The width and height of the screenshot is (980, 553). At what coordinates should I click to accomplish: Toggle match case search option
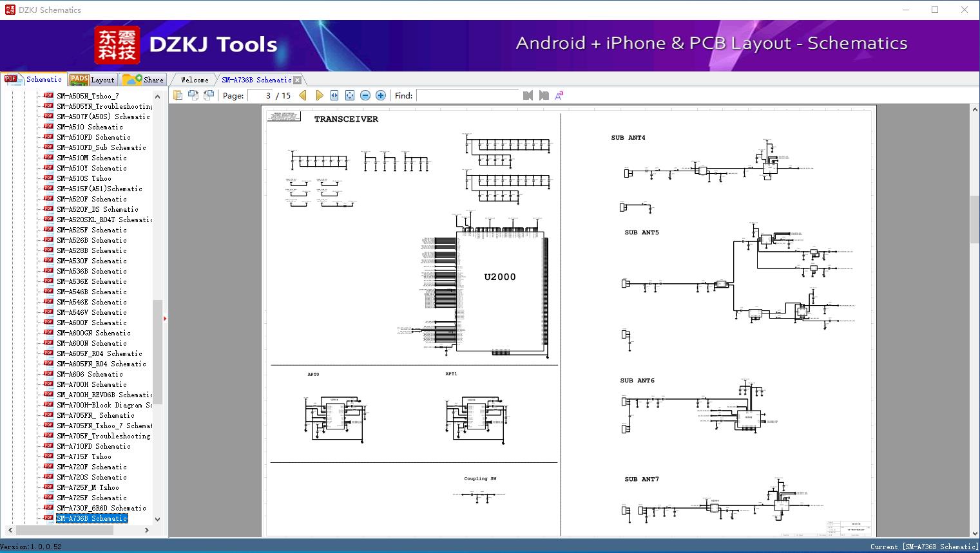point(559,95)
